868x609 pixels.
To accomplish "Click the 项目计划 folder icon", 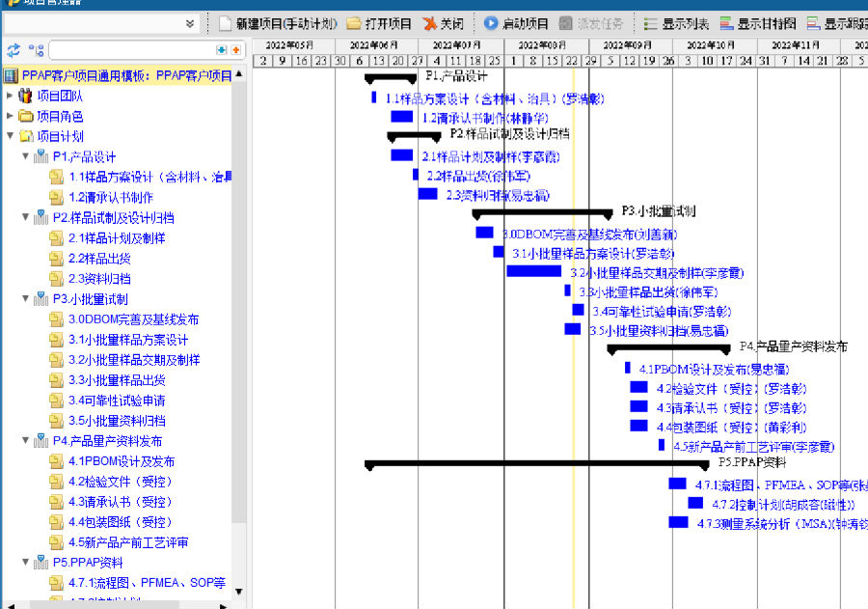I will coord(25,136).
